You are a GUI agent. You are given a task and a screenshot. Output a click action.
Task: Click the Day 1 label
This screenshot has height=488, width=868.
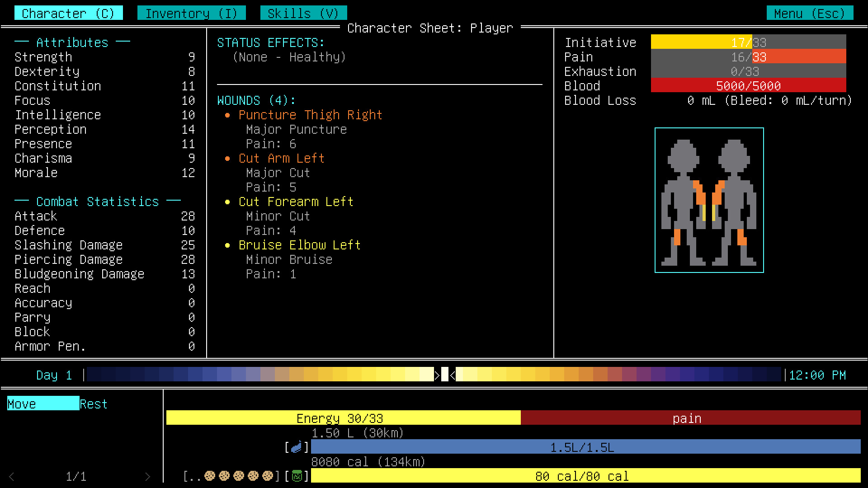[x=54, y=375]
